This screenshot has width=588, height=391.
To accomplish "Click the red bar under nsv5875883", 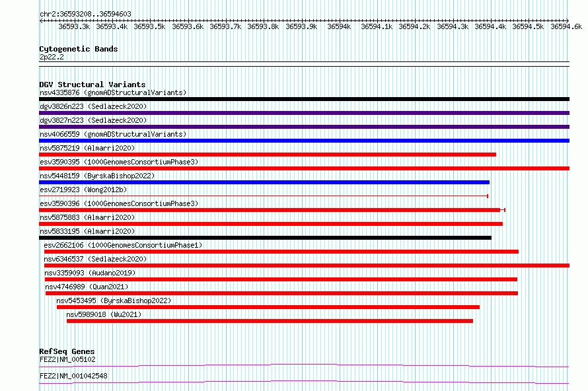I will point(271,224).
